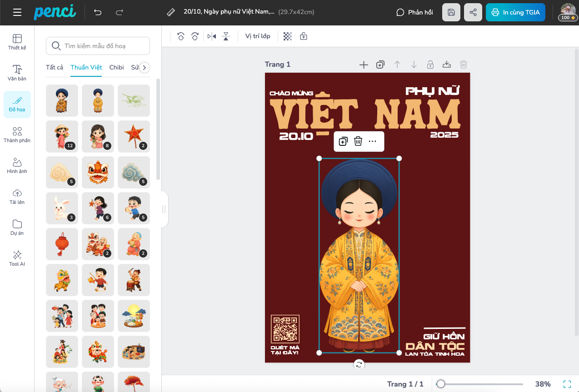Click the In cùng TGIA button

click(x=515, y=12)
